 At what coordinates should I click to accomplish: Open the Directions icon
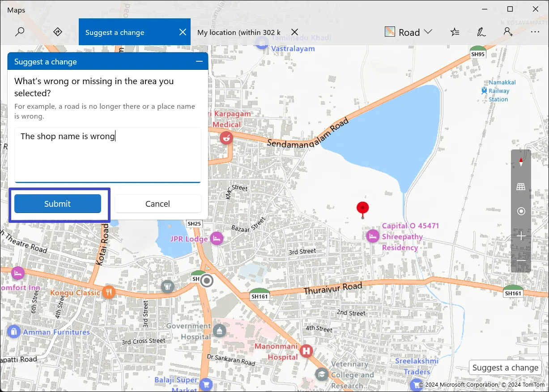(x=57, y=32)
